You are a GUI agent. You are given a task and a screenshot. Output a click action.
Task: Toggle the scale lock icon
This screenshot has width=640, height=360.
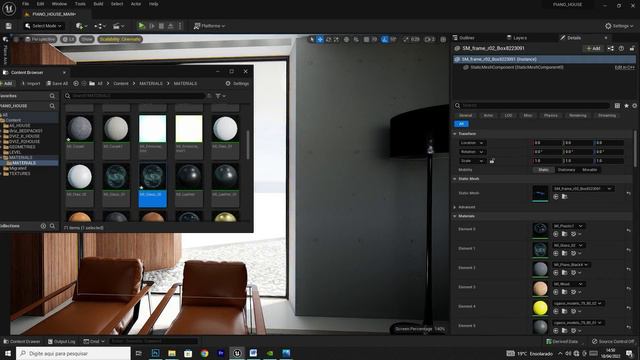492,161
